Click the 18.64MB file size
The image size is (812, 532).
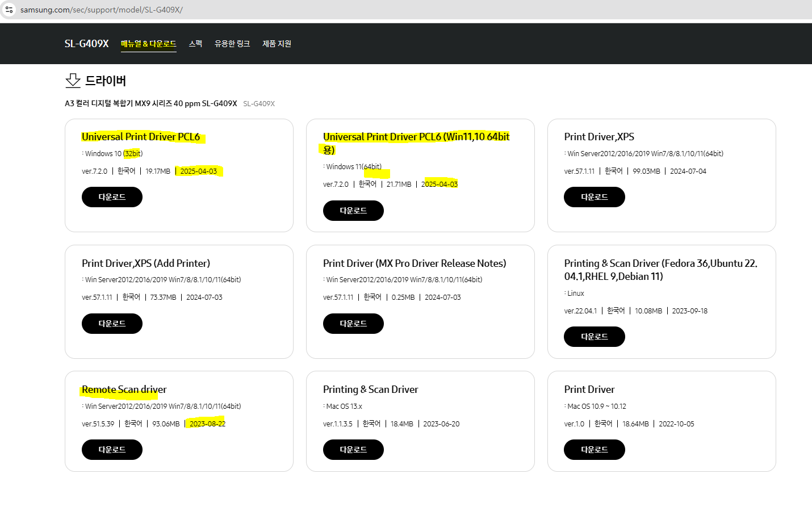tap(635, 424)
